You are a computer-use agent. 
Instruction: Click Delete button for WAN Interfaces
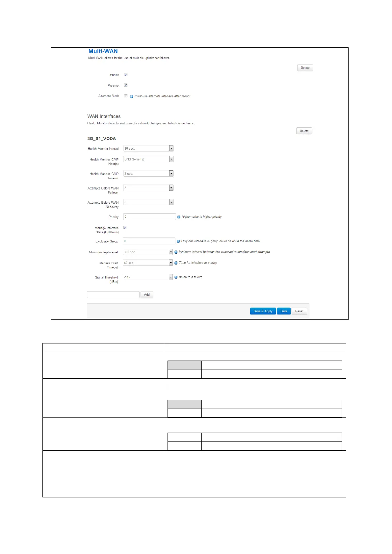pos(304,131)
